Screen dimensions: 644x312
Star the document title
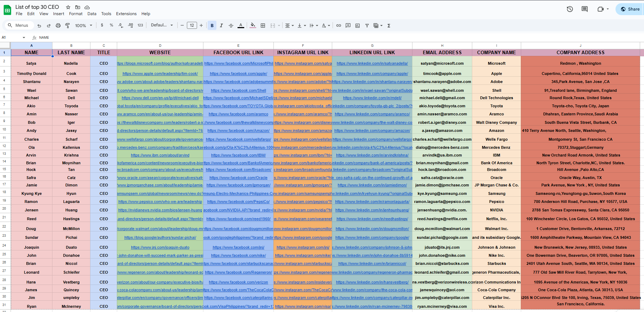point(68,7)
